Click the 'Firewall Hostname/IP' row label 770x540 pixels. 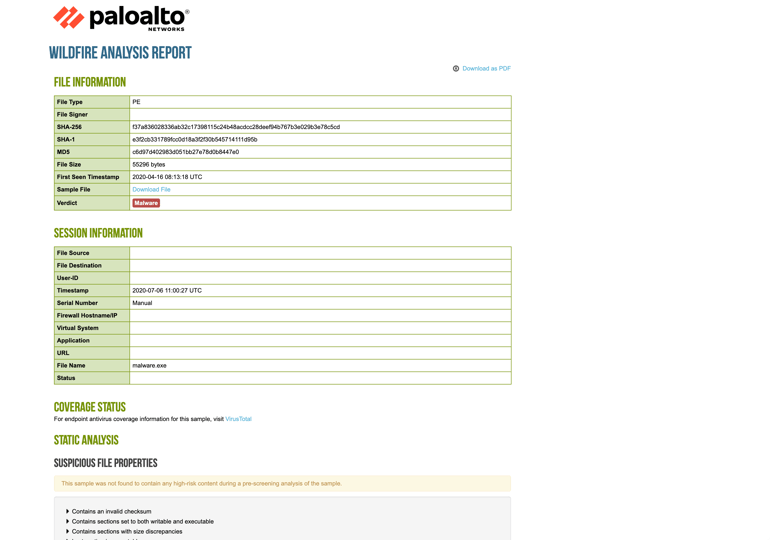87,316
